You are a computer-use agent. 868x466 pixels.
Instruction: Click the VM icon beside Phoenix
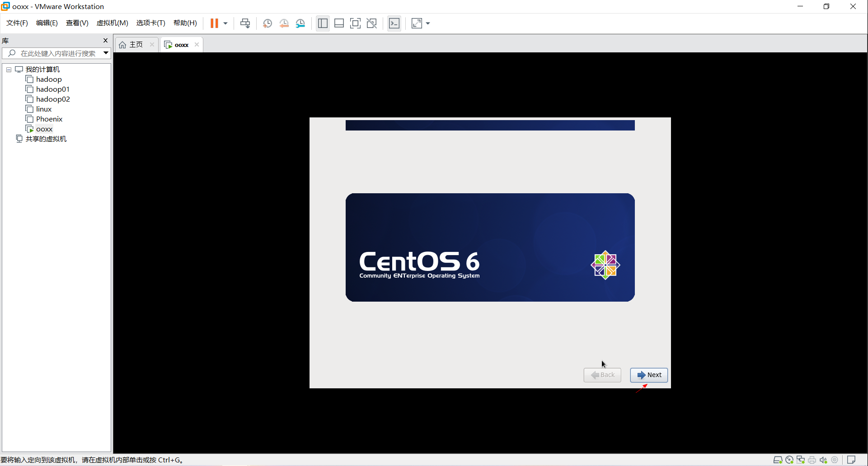(x=29, y=119)
